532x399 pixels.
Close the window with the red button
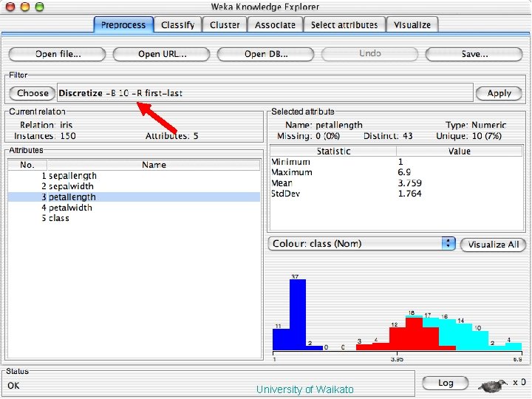[x=10, y=6]
